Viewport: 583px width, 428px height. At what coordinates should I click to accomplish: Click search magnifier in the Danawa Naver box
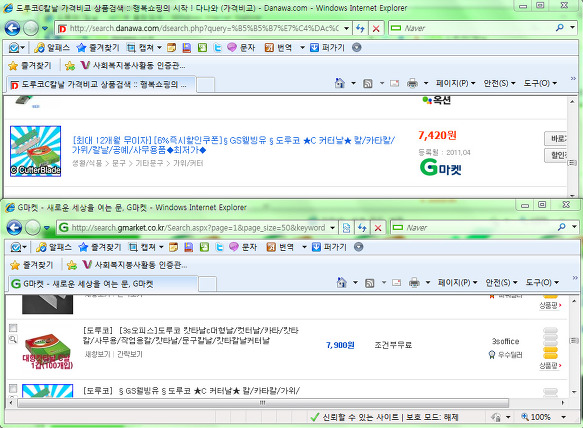coord(560,28)
